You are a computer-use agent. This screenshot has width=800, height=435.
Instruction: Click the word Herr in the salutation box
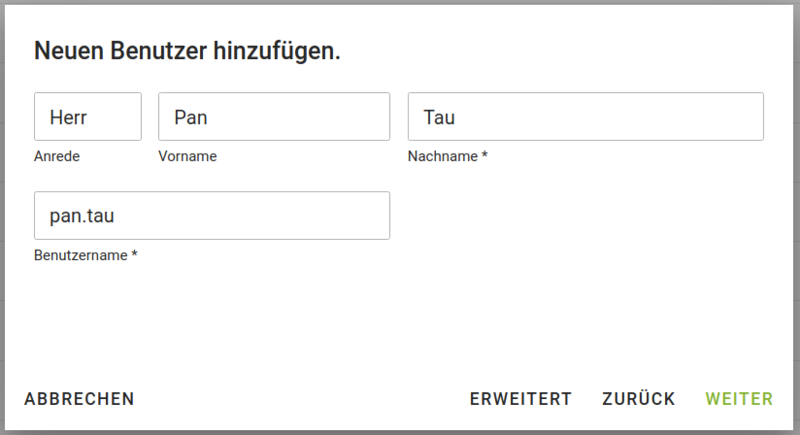[69, 117]
